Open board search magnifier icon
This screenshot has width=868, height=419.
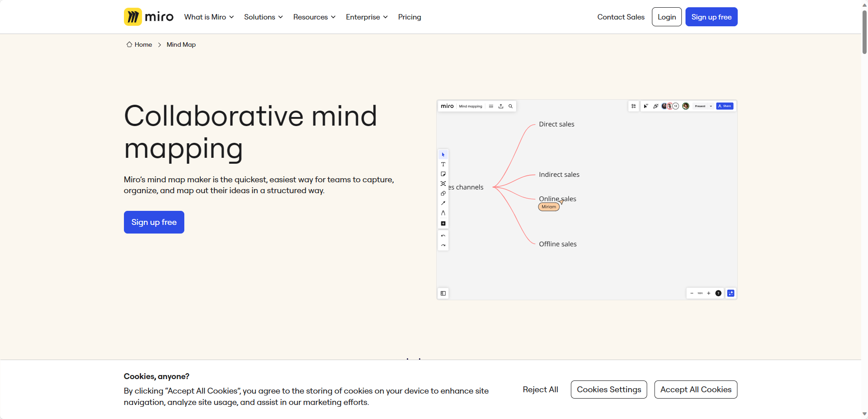(511, 106)
